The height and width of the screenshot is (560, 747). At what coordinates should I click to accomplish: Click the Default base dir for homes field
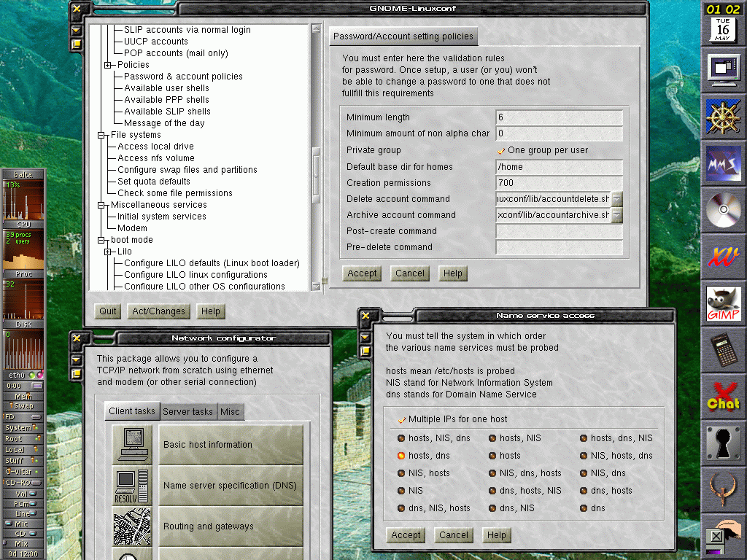(x=559, y=167)
